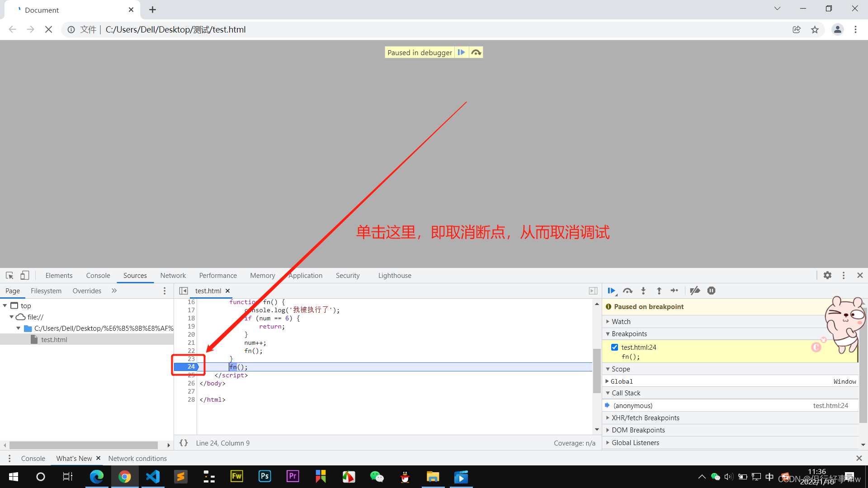Hide the debugger sidebar icon
This screenshot has width=868, height=488.
(593, 291)
